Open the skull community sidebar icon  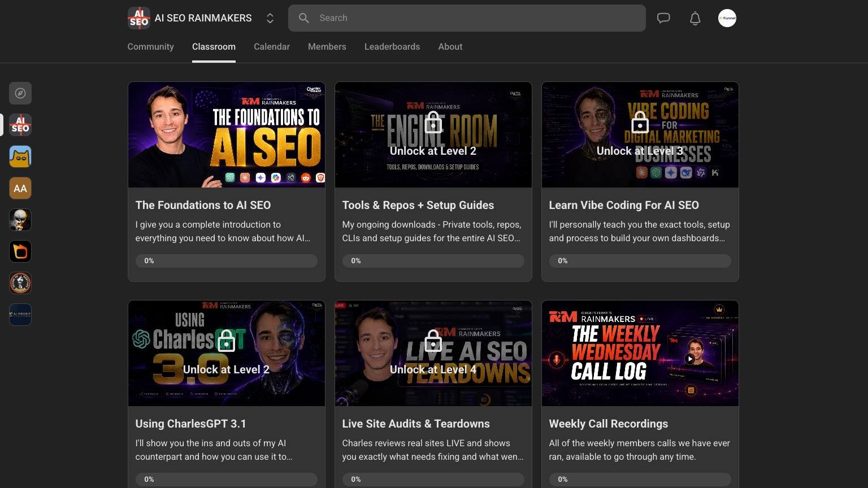[20, 220]
